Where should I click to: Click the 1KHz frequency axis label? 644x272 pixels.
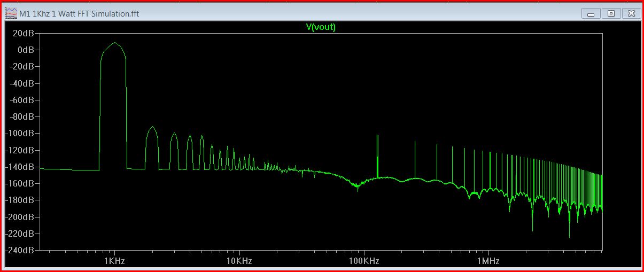[114, 261]
